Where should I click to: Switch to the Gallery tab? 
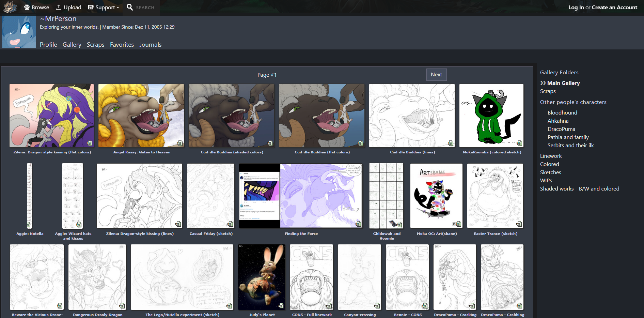click(72, 45)
